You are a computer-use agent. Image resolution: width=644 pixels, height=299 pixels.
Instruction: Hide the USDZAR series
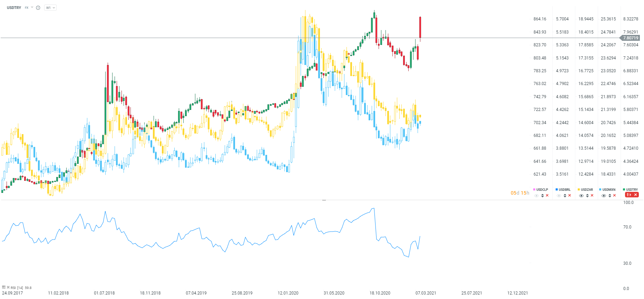[x=581, y=196]
